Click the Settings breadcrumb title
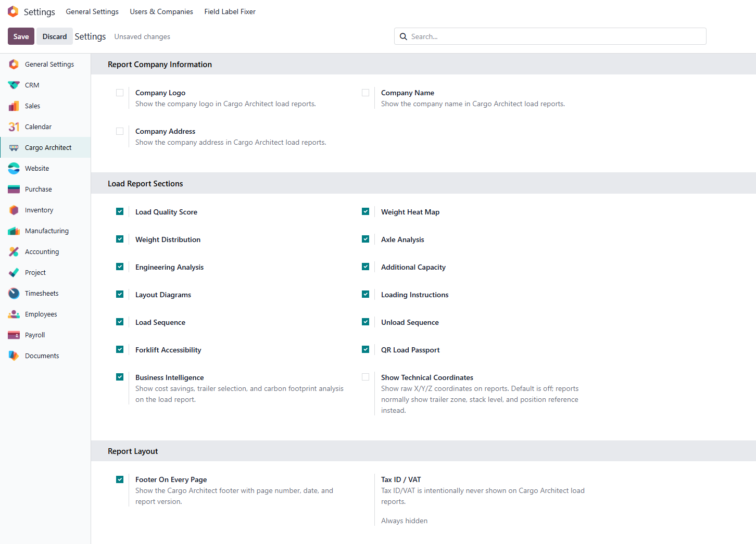 pyautogui.click(x=90, y=36)
